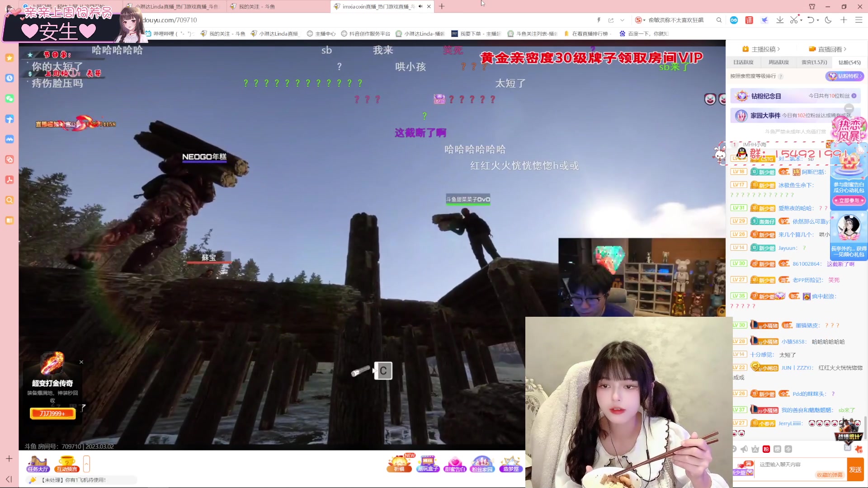868x488 pixels.
Task: Expand the address bar chevron dropdown
Action: click(622, 20)
